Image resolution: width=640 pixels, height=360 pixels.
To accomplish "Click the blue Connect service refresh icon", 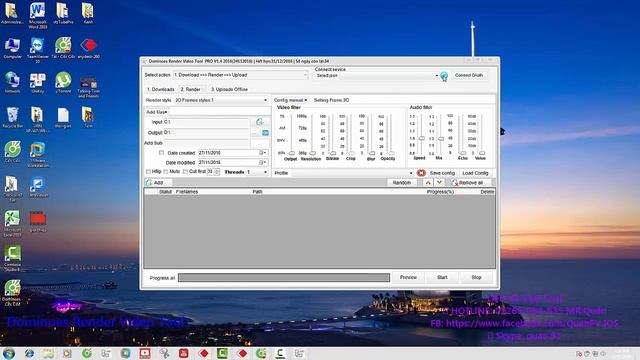I will click(444, 76).
